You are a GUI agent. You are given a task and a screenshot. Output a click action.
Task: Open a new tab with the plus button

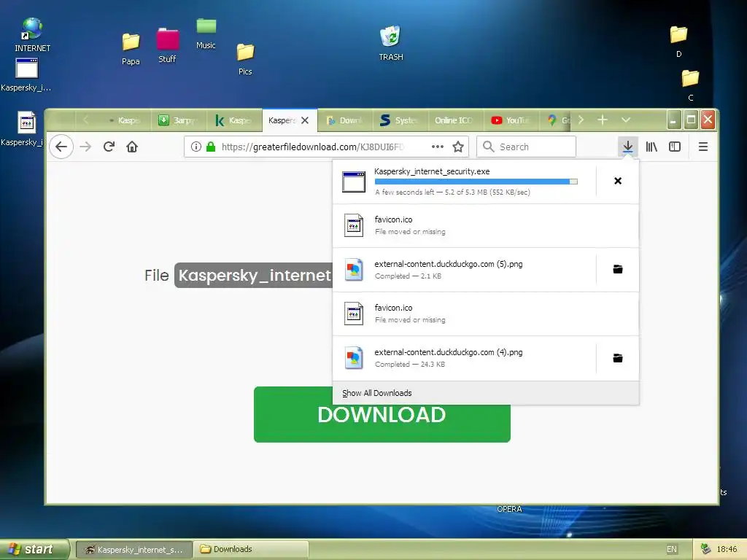tap(602, 120)
